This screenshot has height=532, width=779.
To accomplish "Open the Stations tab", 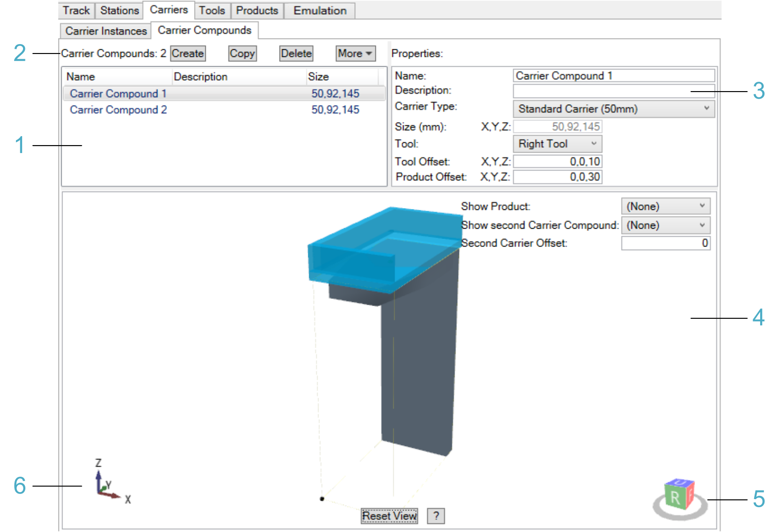I will click(x=119, y=10).
